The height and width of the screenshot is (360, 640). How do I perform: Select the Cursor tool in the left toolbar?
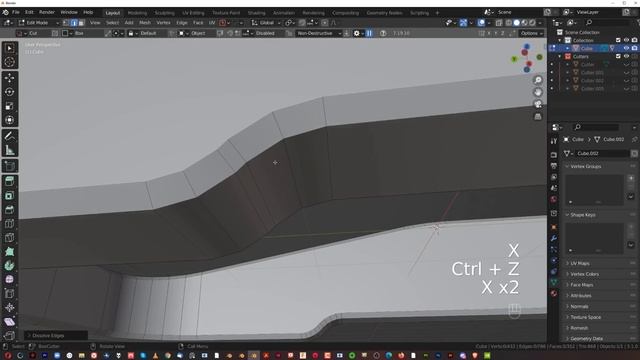pyautogui.click(x=9, y=62)
